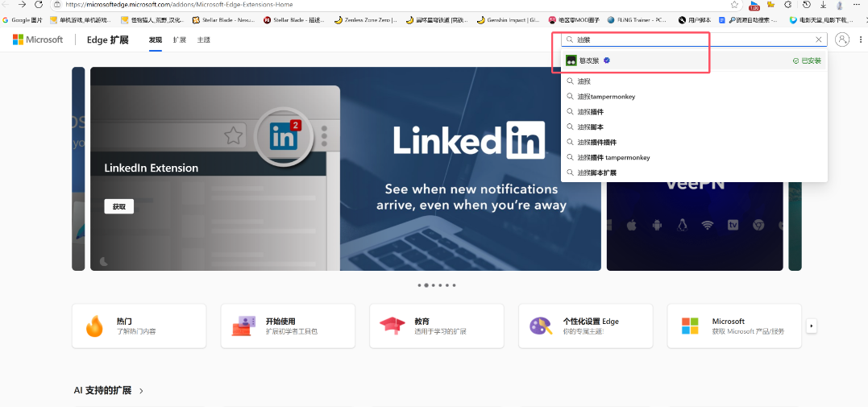Switch to the 扩展 tab
The height and width of the screenshot is (407, 868).
pos(180,39)
